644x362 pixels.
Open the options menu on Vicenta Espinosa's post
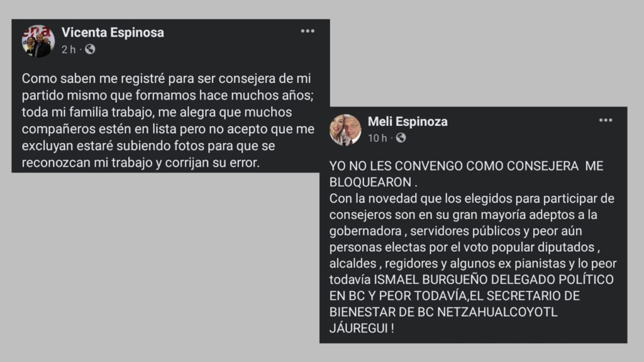point(307,31)
